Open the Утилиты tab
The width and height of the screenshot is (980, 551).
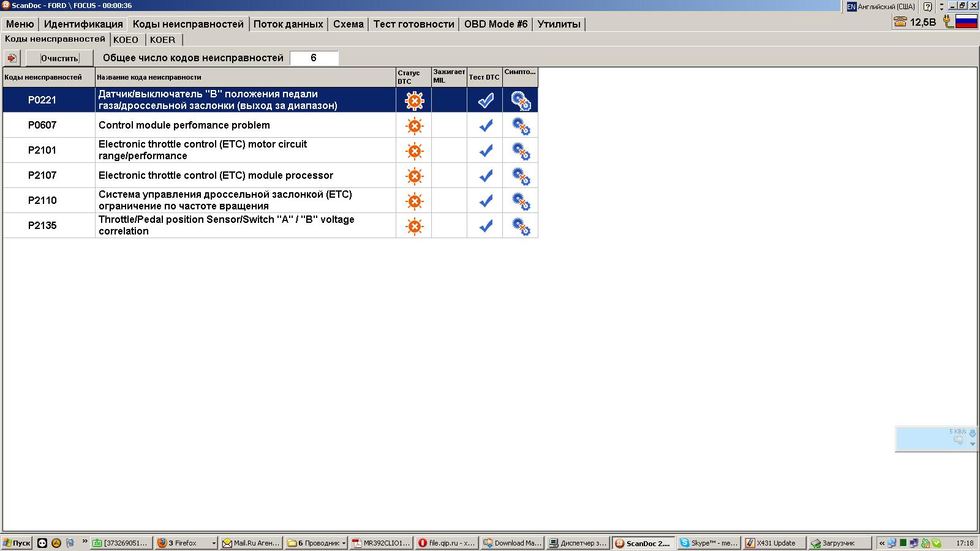559,24
